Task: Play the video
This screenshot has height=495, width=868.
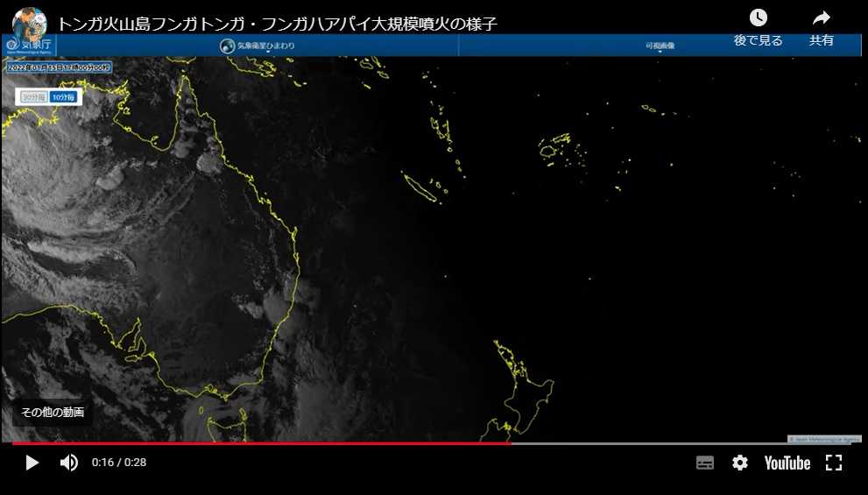Action: [x=32, y=463]
